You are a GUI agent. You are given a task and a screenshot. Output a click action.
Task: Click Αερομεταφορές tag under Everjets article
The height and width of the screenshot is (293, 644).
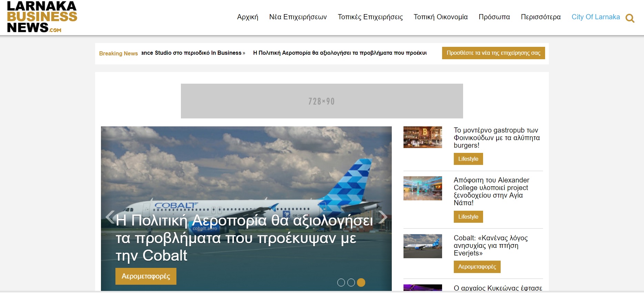477,267
